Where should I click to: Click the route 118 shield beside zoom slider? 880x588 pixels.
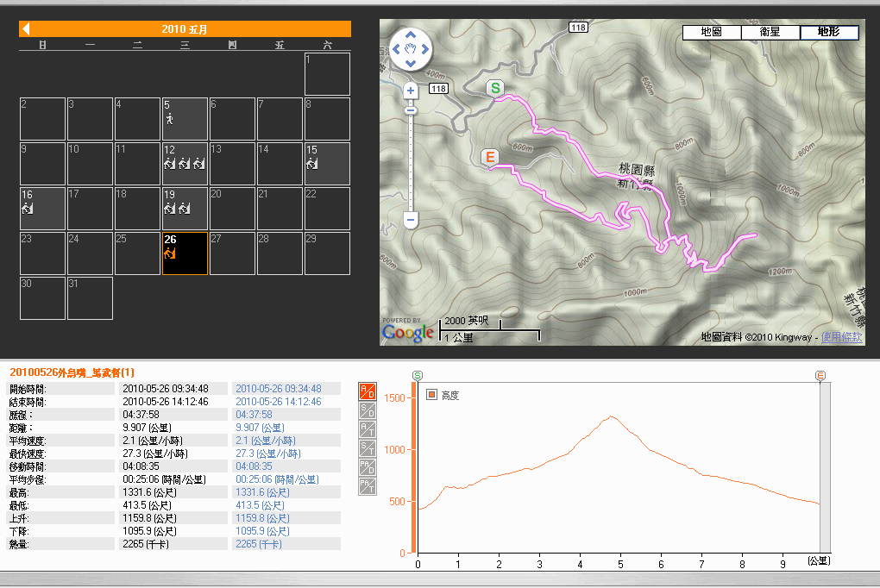[x=438, y=89]
